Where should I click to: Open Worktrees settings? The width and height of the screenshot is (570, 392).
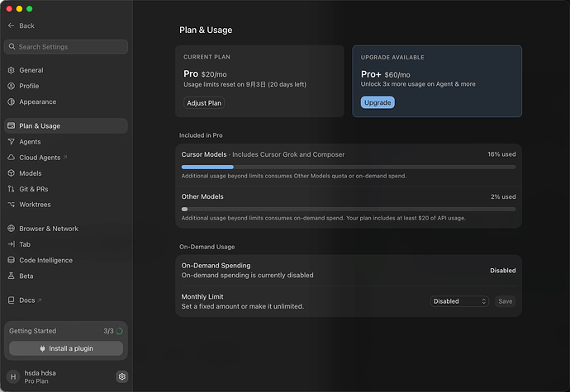(x=66, y=205)
